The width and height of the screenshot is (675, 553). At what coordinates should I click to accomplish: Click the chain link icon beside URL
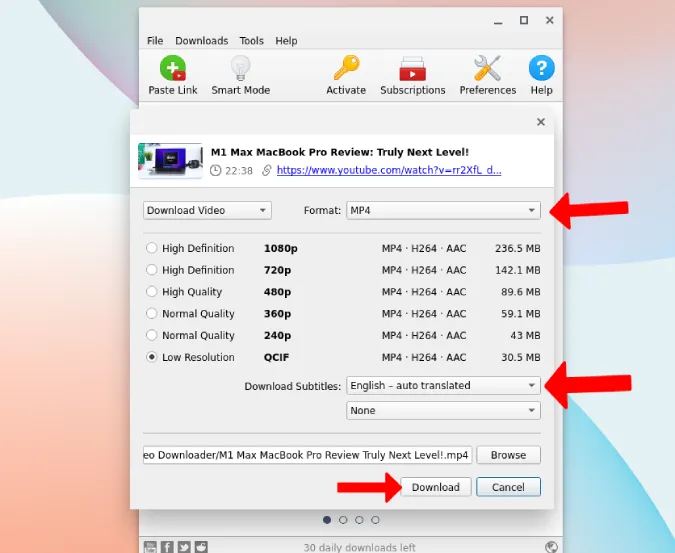pos(266,170)
